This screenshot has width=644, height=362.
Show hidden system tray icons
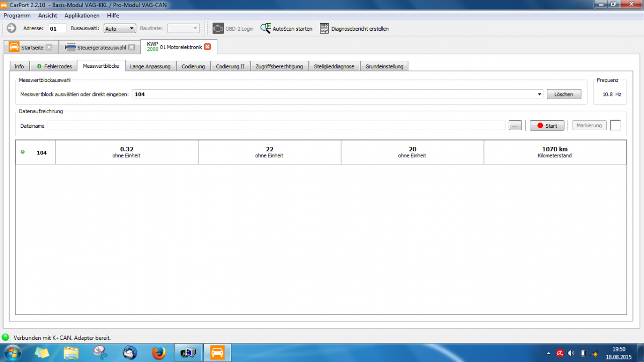(548, 353)
